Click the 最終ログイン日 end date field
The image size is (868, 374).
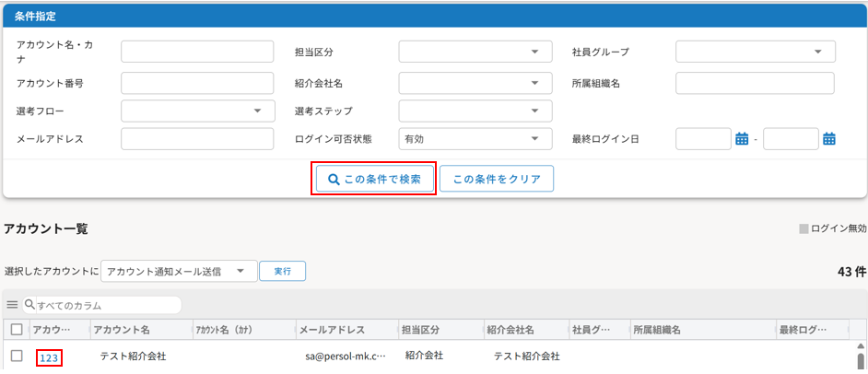pos(791,139)
